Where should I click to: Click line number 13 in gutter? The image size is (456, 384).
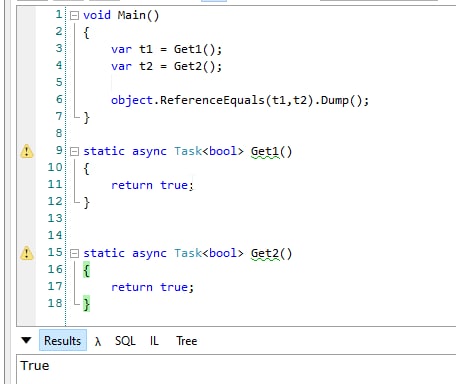pyautogui.click(x=55, y=218)
